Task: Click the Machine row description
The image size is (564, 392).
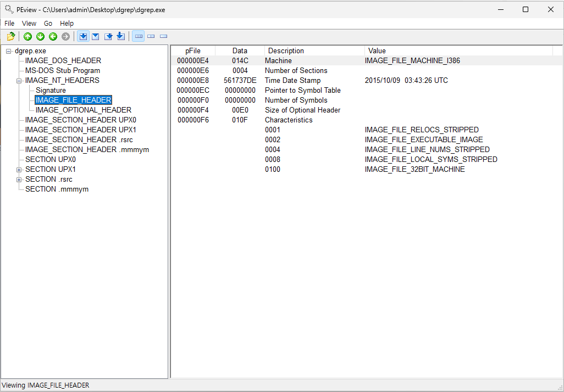Action: coord(278,61)
